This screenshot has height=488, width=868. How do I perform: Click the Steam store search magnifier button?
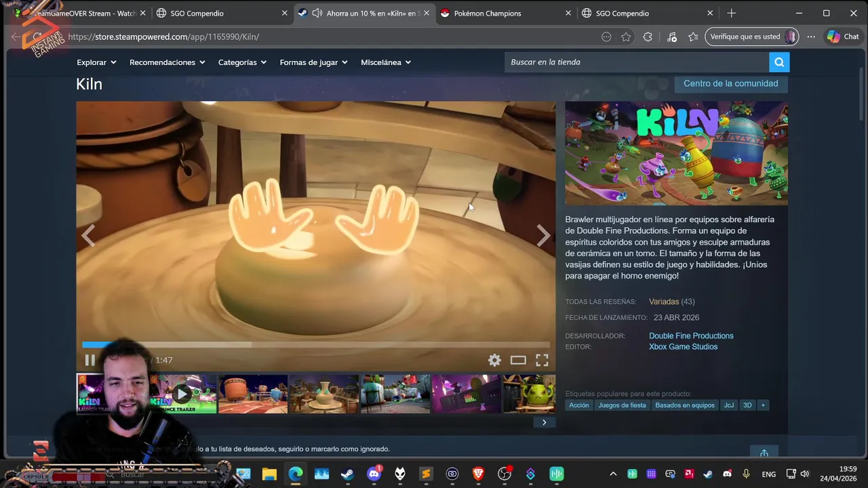779,62
